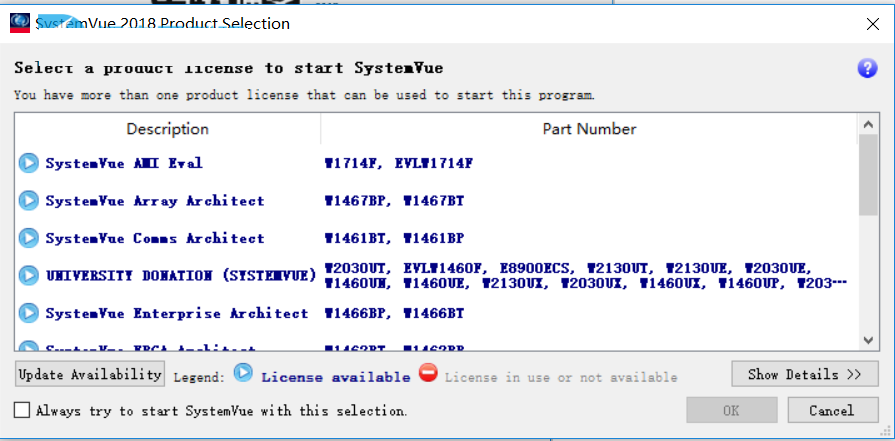Close the Product Selection dialog window

[870, 22]
